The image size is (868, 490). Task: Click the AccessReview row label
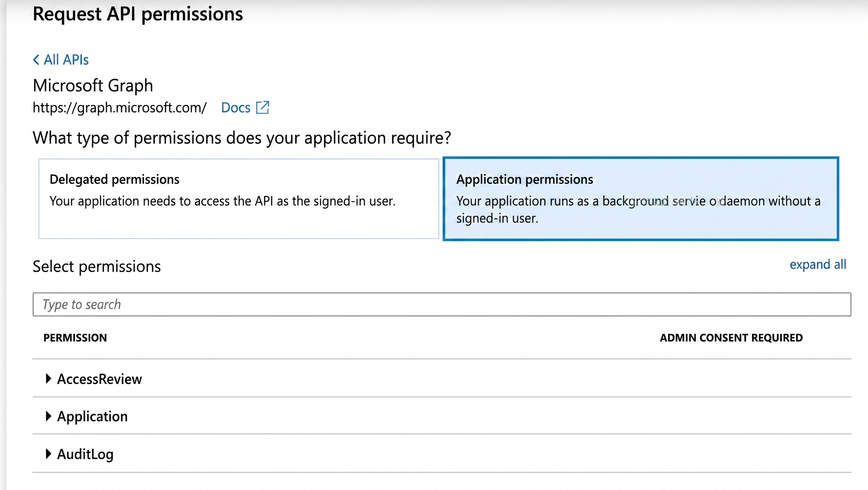99,379
